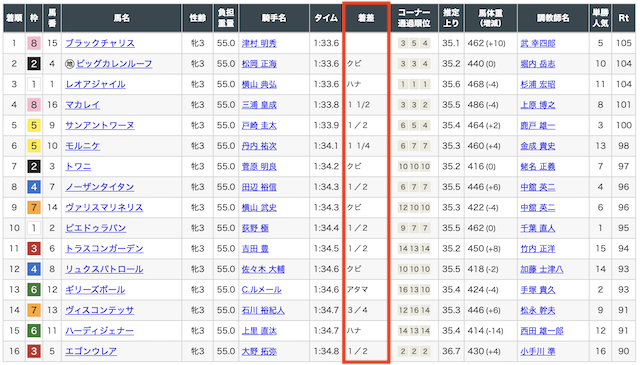Open horse link ノーザンタイタン

pos(100,187)
